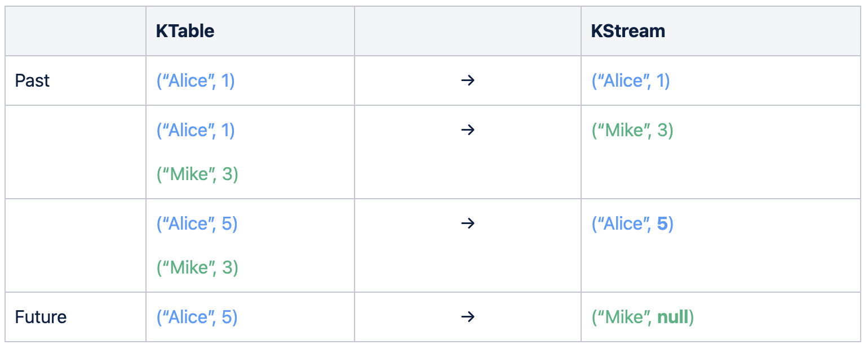Screen dimensions: 868x349
Task: Click KTable ("Alice", 1) in Past row
Action: pyautogui.click(x=196, y=81)
